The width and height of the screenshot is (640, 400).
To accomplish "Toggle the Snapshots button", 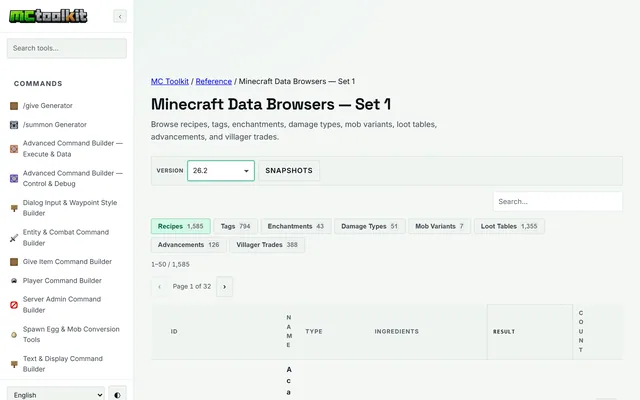I will point(289,171).
